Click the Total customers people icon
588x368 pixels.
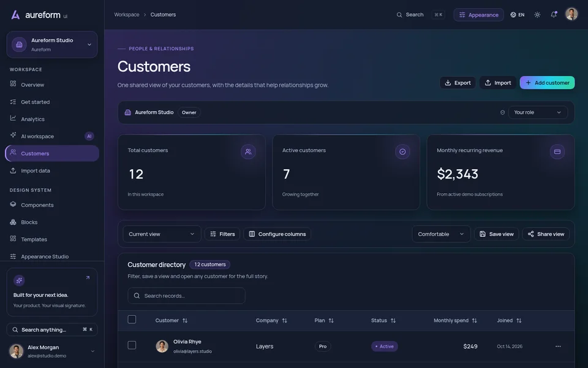click(x=248, y=151)
